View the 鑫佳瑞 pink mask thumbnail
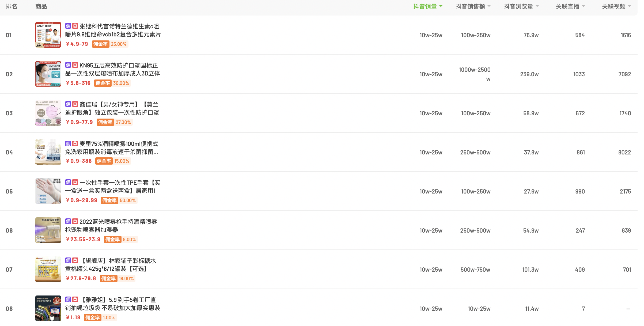This screenshot has width=644, height=326. click(x=48, y=113)
